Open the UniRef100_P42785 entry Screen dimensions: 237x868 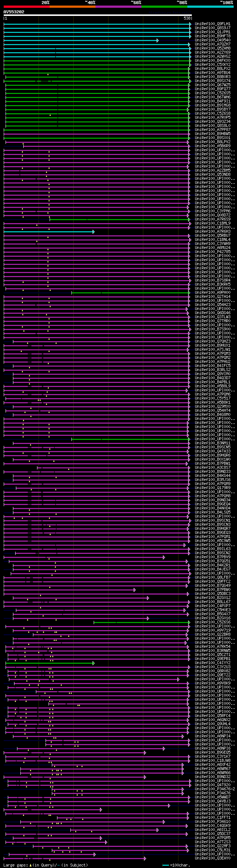(213, 252)
